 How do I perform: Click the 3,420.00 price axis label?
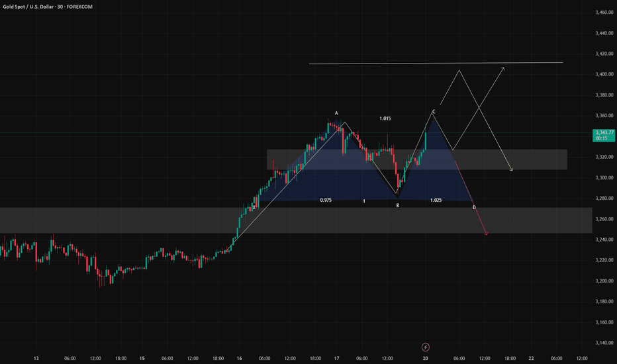click(604, 54)
